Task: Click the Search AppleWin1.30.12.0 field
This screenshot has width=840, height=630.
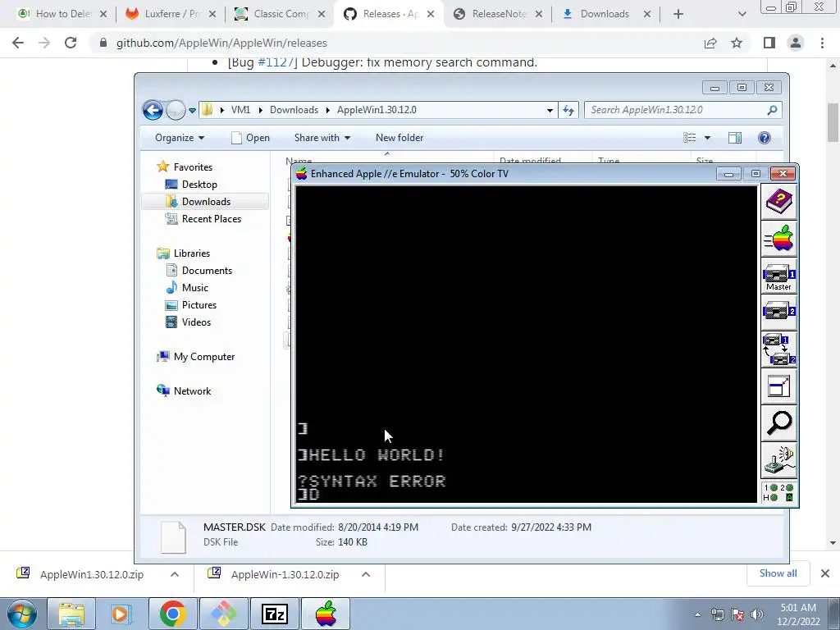Action: click(x=676, y=110)
